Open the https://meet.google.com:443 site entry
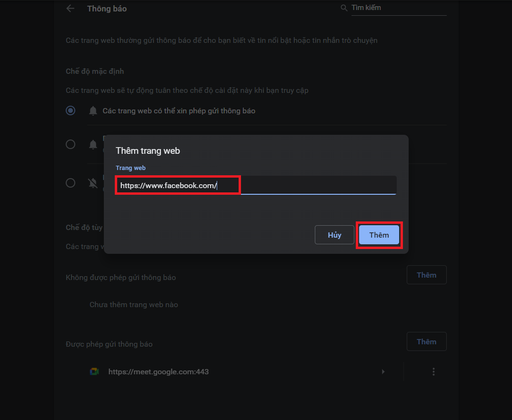Screen dimensions: 512x420 159,371
